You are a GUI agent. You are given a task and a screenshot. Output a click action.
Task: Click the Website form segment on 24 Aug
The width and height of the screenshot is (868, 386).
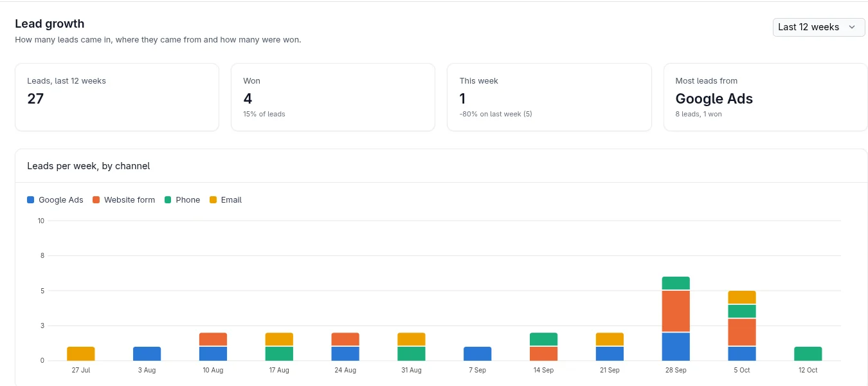tap(346, 339)
